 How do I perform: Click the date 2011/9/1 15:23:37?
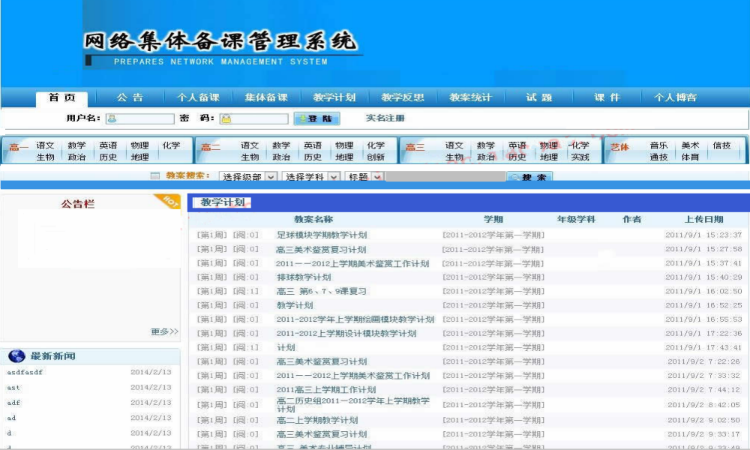click(704, 235)
